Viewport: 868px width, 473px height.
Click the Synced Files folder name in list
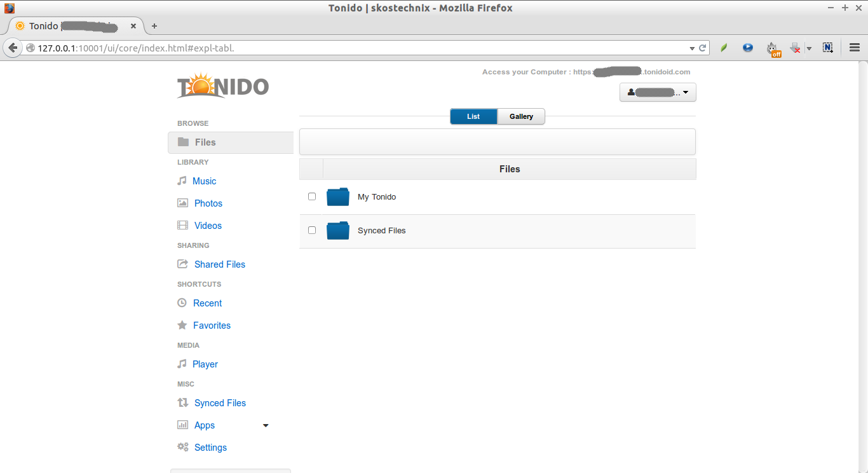point(381,231)
